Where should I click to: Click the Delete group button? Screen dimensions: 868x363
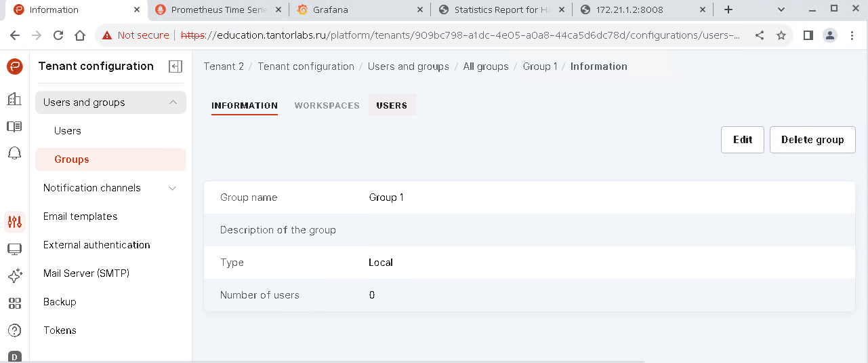[x=812, y=140]
